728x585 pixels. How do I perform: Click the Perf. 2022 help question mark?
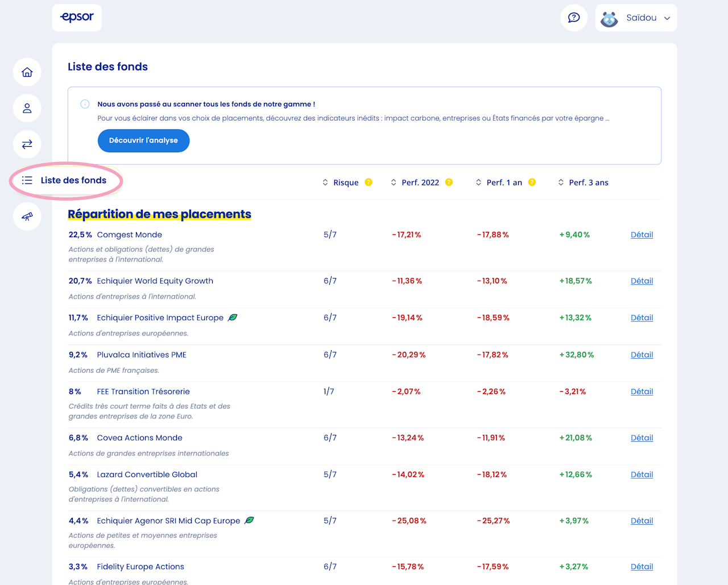point(449,182)
